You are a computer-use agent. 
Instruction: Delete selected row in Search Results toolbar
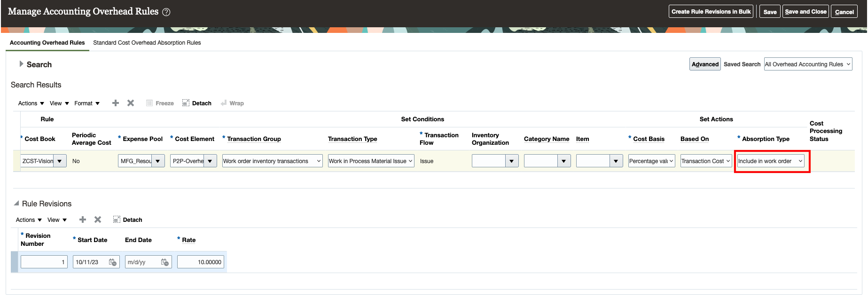point(131,103)
